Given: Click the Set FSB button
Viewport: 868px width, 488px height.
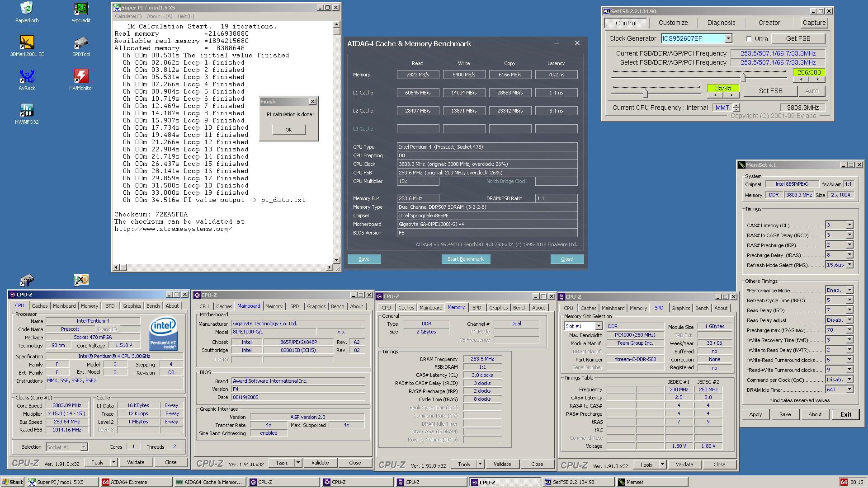Looking at the screenshot, I should tap(770, 91).
